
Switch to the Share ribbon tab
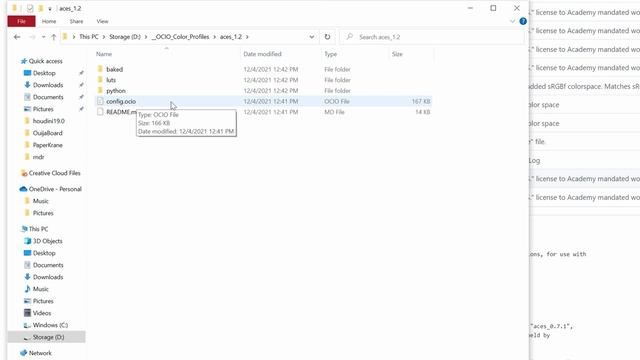76,21
